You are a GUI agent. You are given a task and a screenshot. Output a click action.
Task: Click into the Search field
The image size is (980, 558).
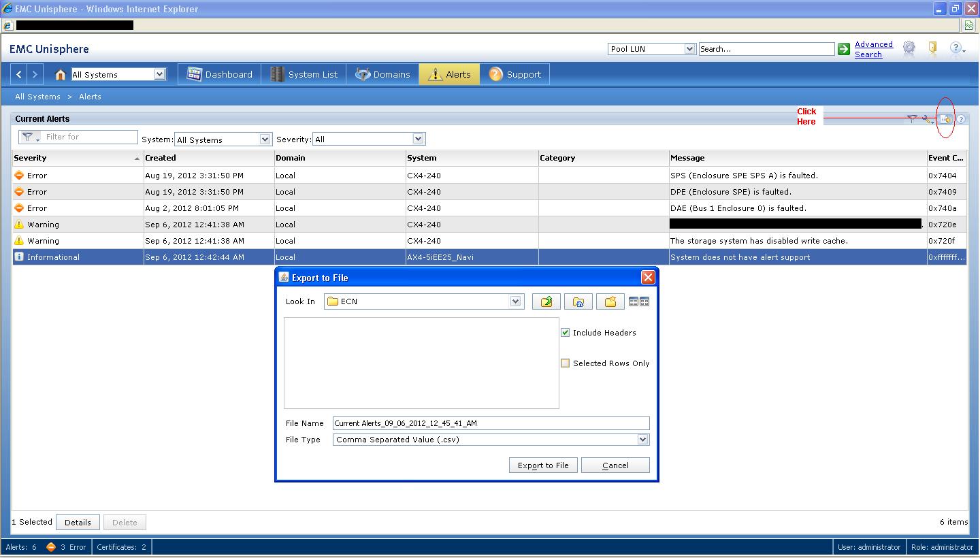click(x=766, y=49)
